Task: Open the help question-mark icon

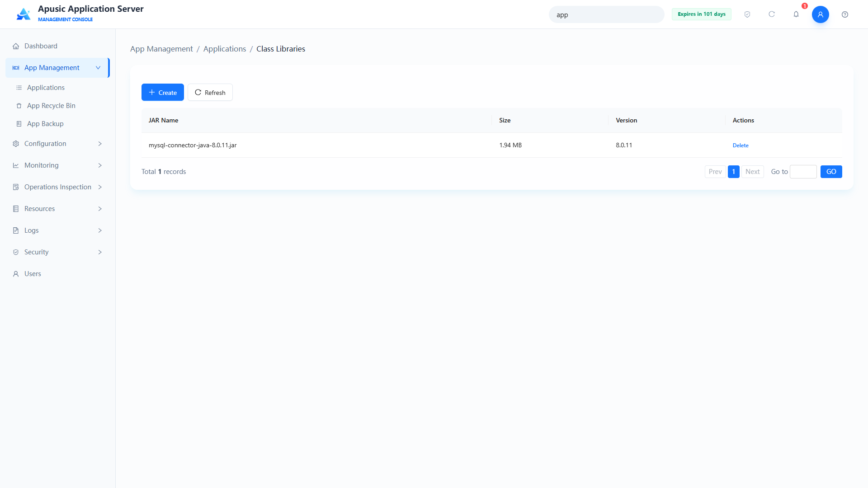Action: point(845,14)
